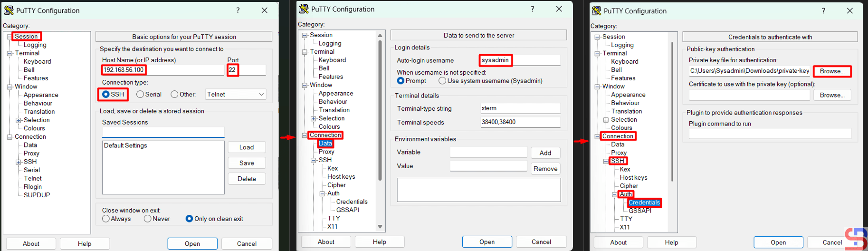Click Save to store the session
Screen dimensions: 868x251
pyautogui.click(x=247, y=163)
